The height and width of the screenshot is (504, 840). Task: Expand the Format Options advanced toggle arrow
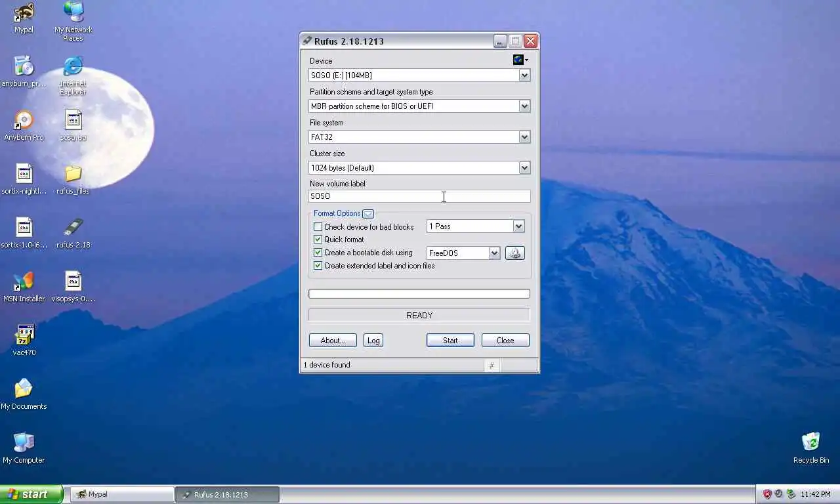[368, 214]
